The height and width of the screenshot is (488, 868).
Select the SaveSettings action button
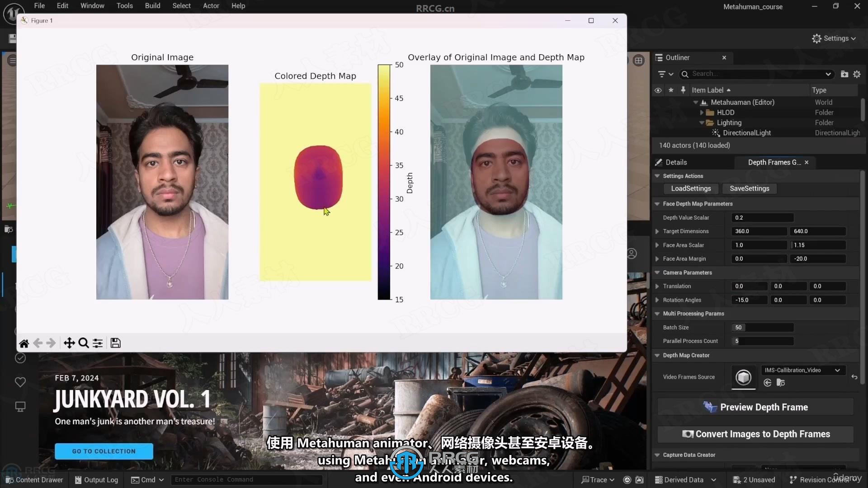(x=750, y=188)
